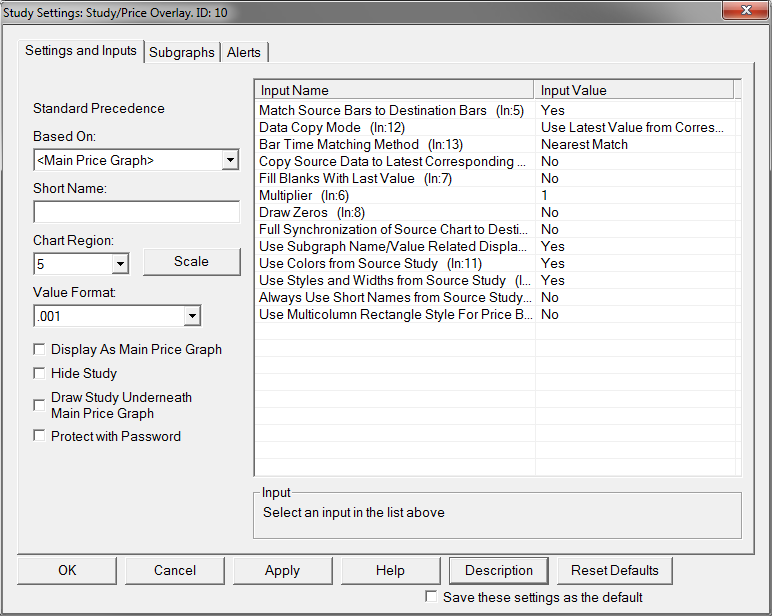Expand the Chart Region dropdown
772x616 pixels.
click(x=120, y=264)
